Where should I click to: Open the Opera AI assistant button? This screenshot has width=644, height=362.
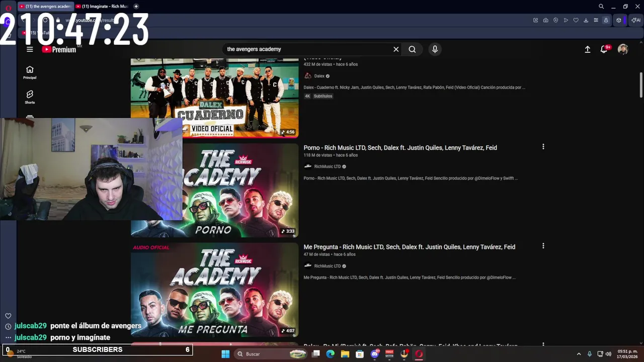coord(636,20)
